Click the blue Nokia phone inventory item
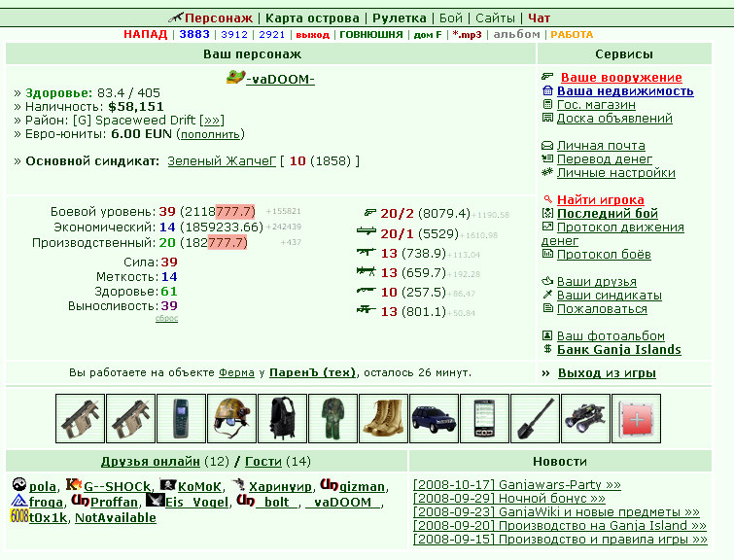 click(x=181, y=418)
